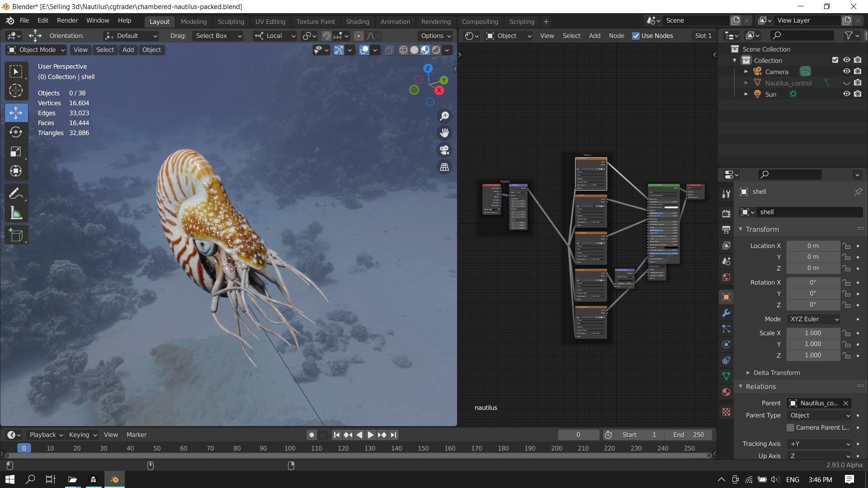The height and width of the screenshot is (488, 868).
Task: Open the Scene properties tab
Action: [x=726, y=261]
